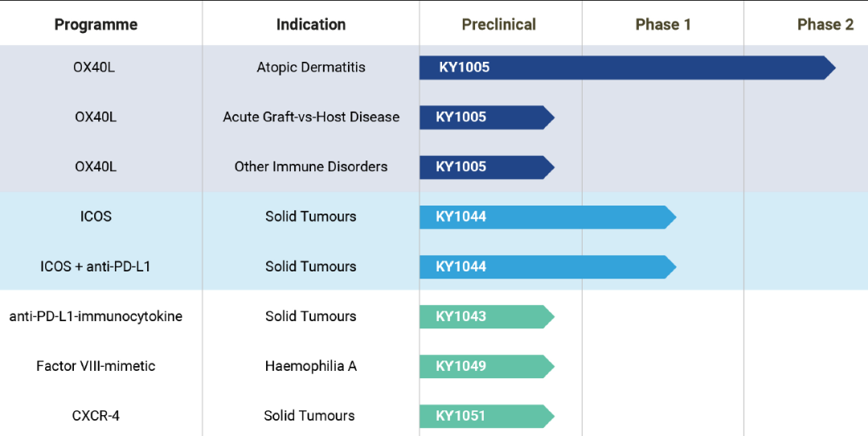Select the CXCR-4 programme label

pyautogui.click(x=96, y=416)
